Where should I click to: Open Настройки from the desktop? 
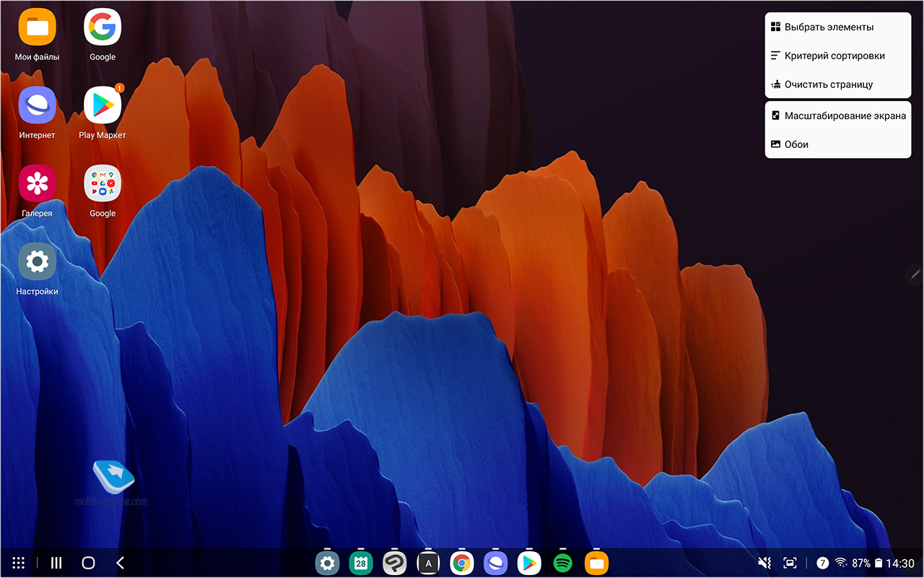37,262
